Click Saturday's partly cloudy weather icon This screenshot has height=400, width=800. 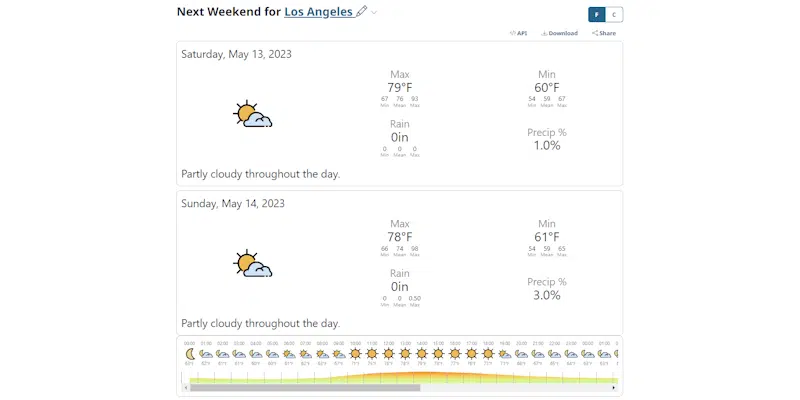(x=253, y=115)
